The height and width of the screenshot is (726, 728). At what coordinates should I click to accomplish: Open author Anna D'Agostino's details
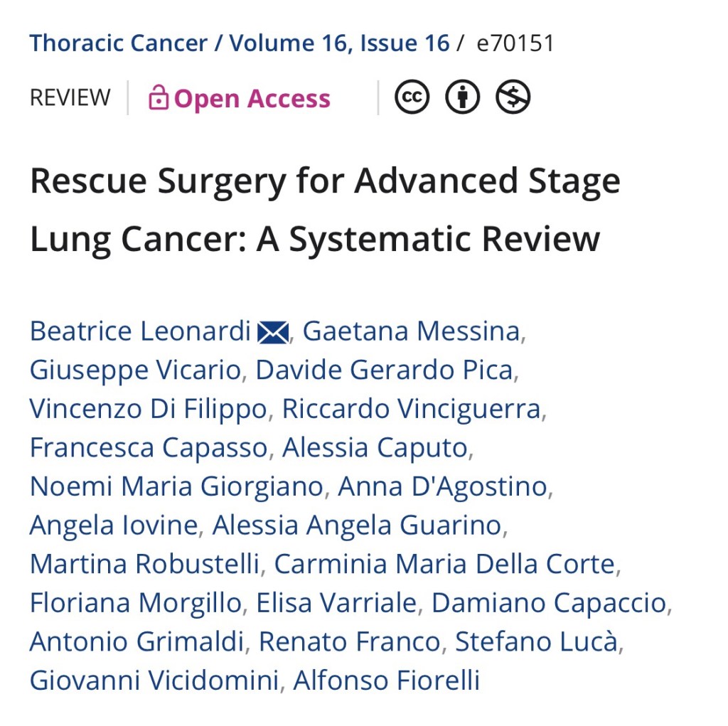pos(442,486)
